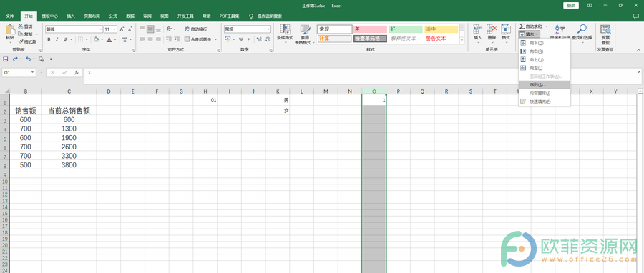
Task: Open Conditional Formatting (条件格式)
Action: pos(285,34)
